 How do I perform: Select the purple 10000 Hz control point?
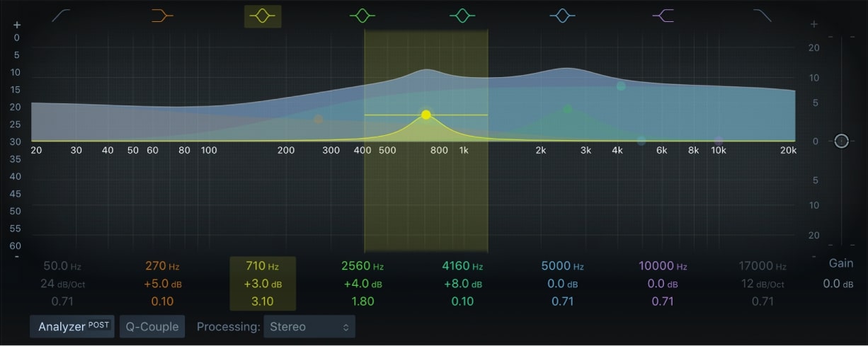(719, 141)
